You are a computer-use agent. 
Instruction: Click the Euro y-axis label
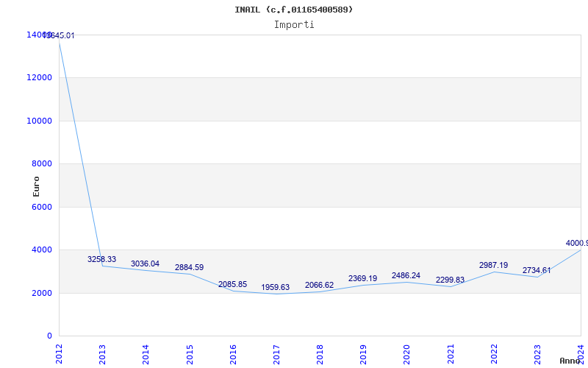36,186
